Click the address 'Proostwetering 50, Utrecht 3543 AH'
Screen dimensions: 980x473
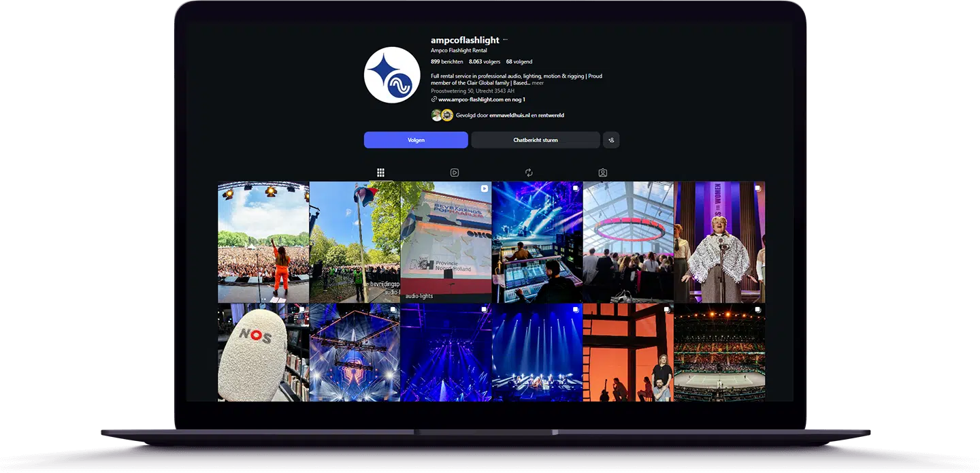tap(472, 91)
